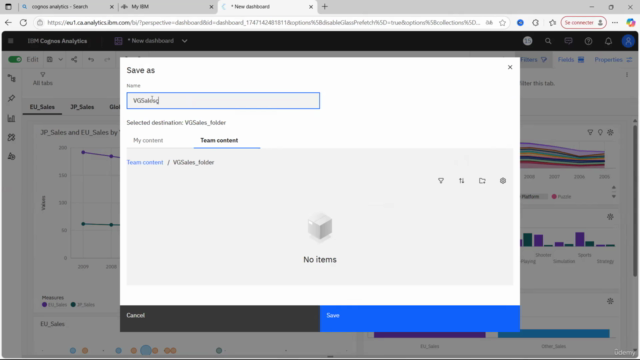Open the data sources side panel icon

pos(11,78)
